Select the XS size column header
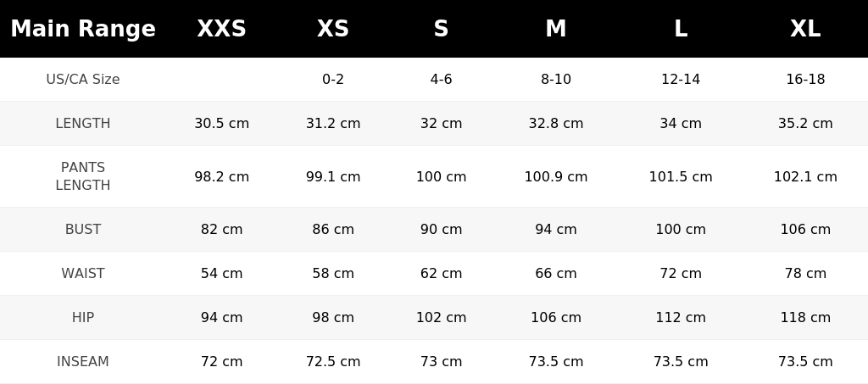Viewport: 868px width, 384px height. click(x=332, y=29)
